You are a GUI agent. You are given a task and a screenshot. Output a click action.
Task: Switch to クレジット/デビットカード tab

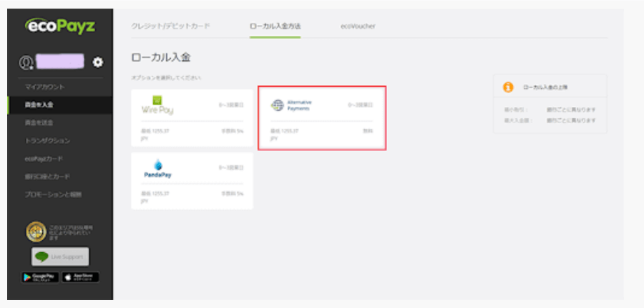coord(170,26)
